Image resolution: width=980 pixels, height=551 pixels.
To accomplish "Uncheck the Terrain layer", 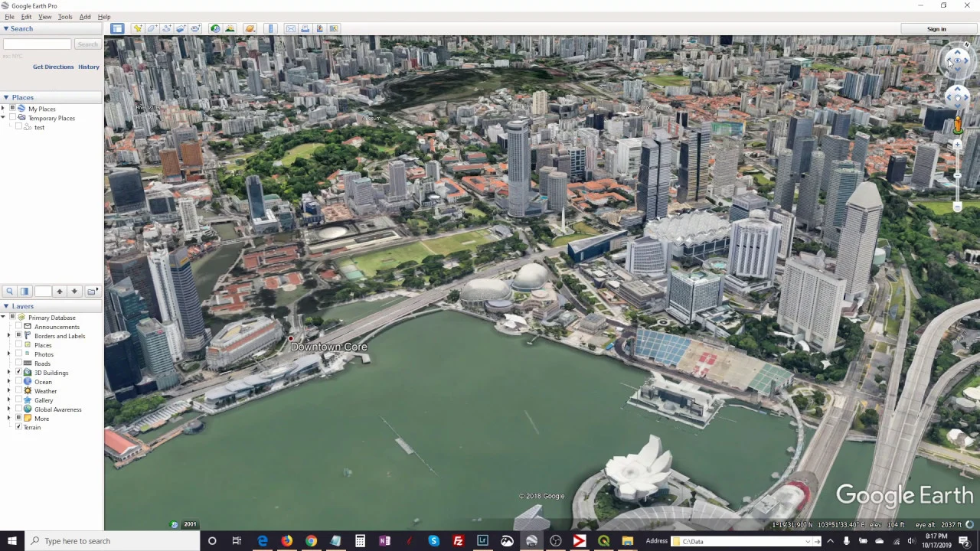I will tap(18, 427).
